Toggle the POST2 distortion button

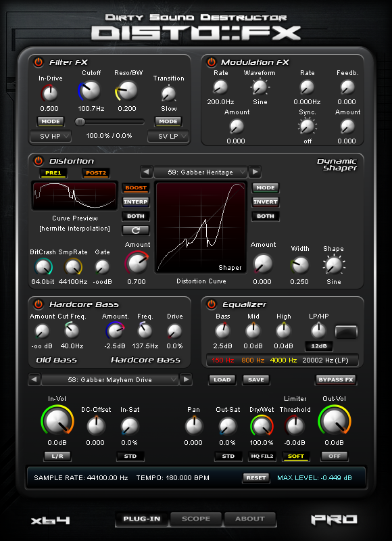point(96,173)
